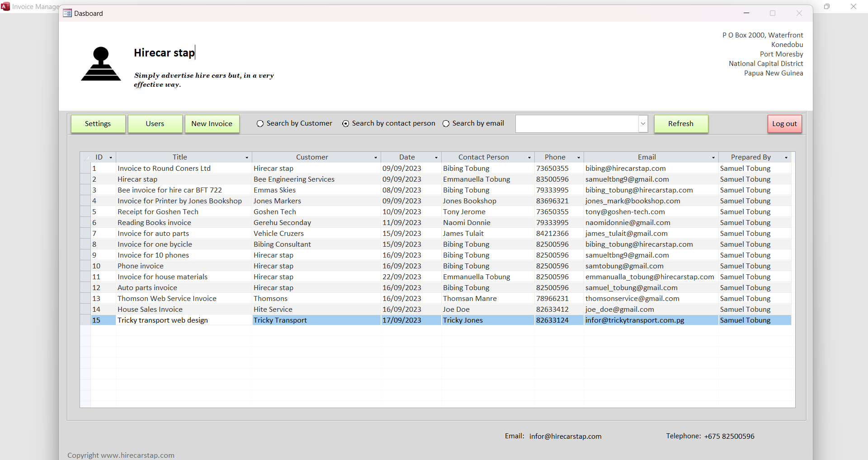868x460 pixels.
Task: Open the Phone column filter dropdown
Action: pyautogui.click(x=579, y=158)
